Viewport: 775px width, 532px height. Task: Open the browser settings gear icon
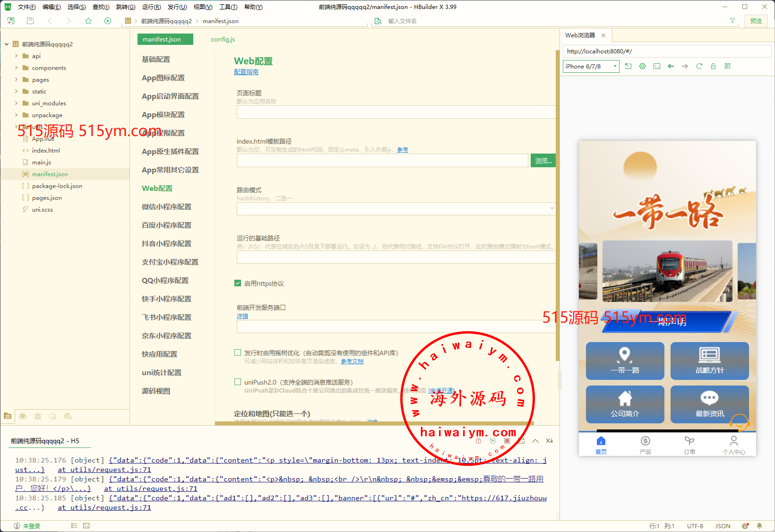(642, 66)
